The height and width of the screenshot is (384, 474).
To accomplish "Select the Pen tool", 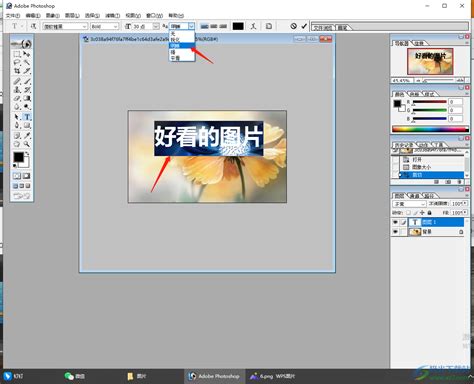I will (x=17, y=125).
